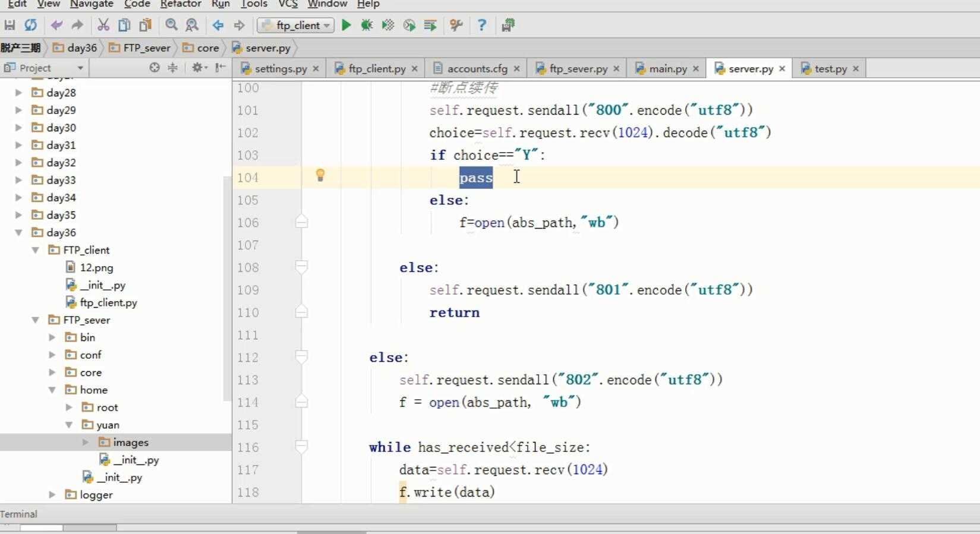
Task: Click the Paste clipboard icon
Action: [145, 25]
